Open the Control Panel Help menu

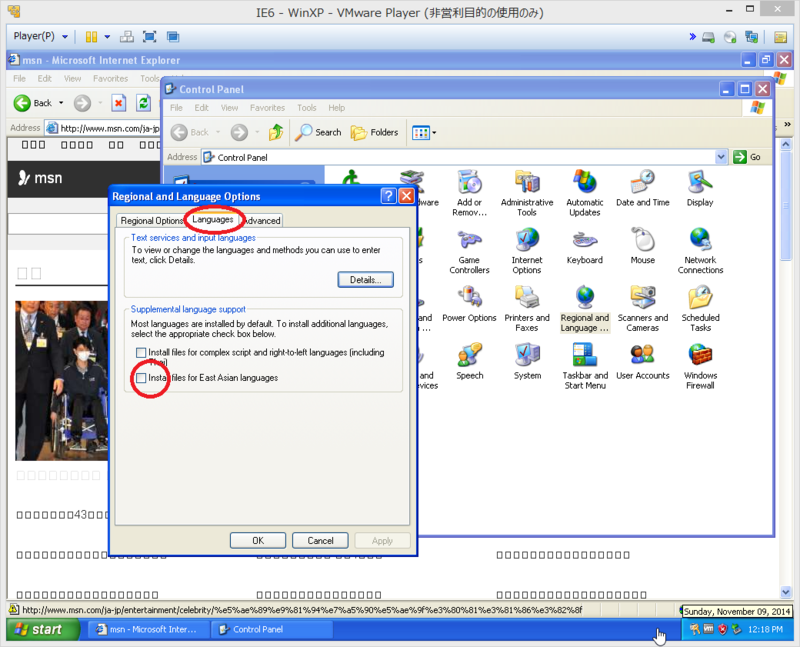pyautogui.click(x=336, y=108)
